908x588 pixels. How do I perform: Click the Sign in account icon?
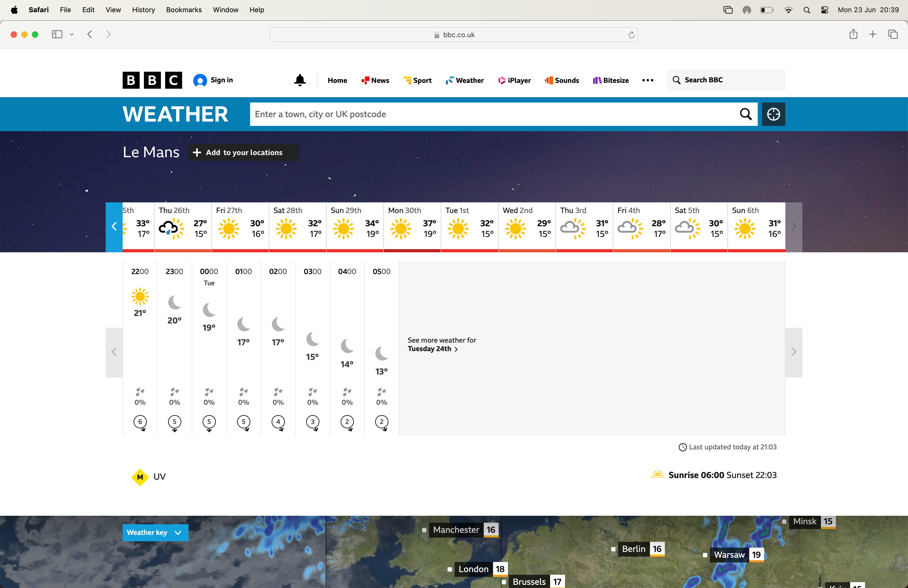[200, 80]
